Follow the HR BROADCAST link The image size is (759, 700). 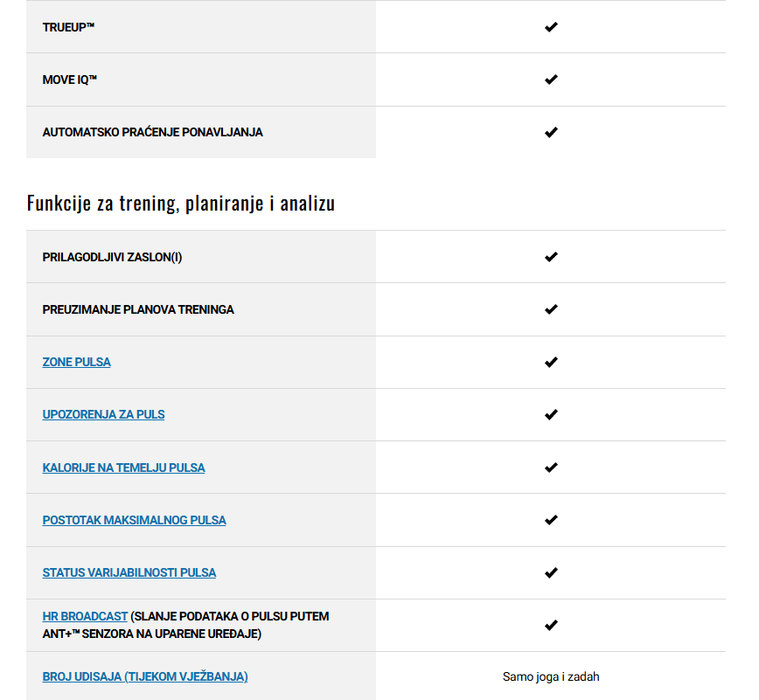85,616
